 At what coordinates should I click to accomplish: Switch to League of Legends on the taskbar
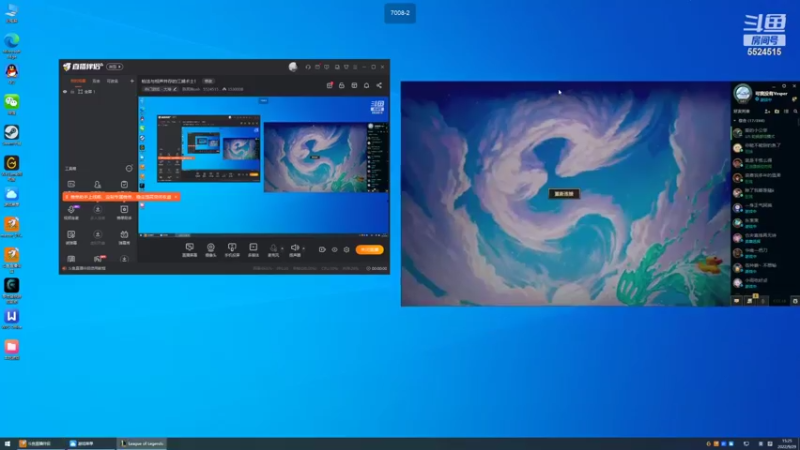pos(142,444)
